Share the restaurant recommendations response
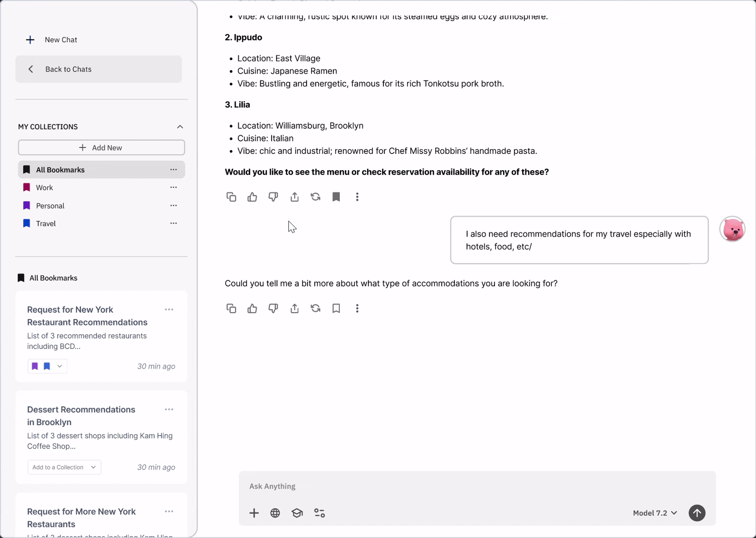 click(x=294, y=197)
